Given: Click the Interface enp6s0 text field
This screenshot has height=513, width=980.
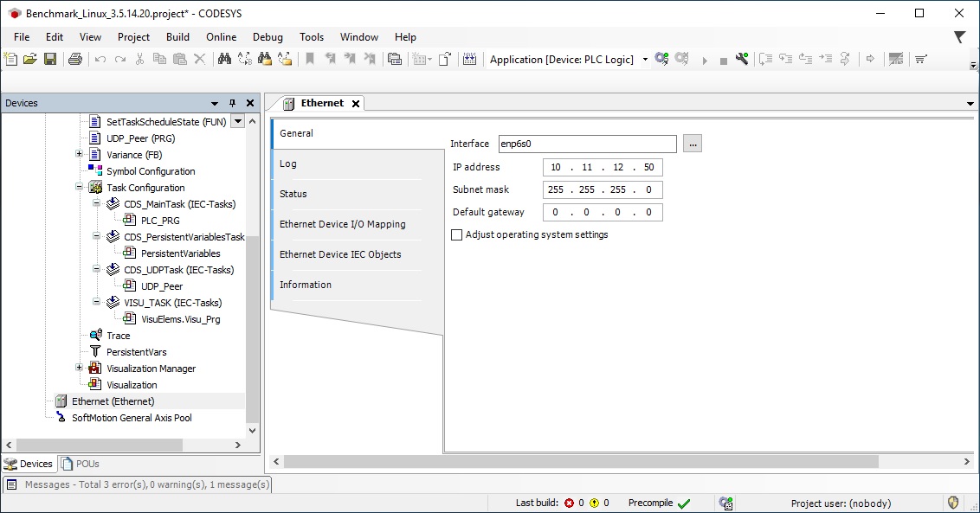Looking at the screenshot, I should tap(588, 144).
